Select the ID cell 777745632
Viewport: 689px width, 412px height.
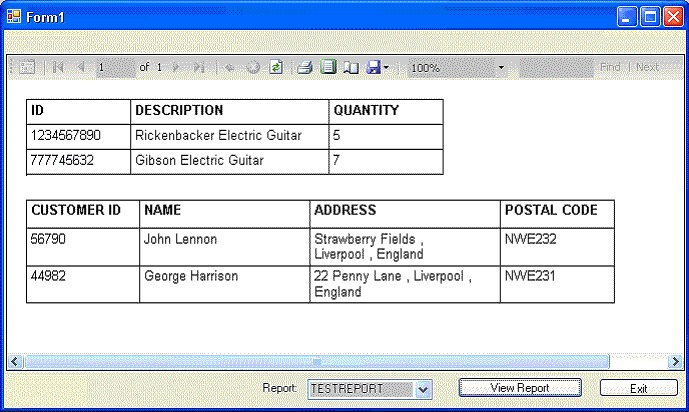pos(79,162)
